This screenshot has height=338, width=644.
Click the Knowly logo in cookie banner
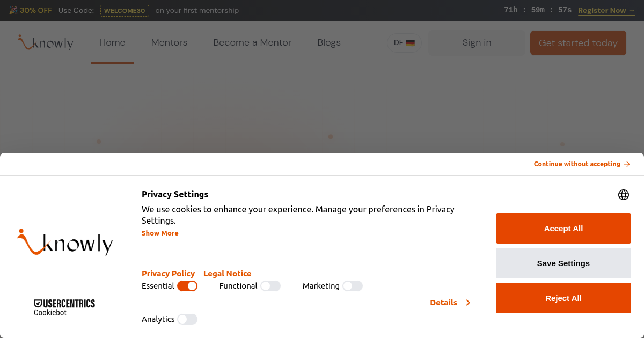65,243
